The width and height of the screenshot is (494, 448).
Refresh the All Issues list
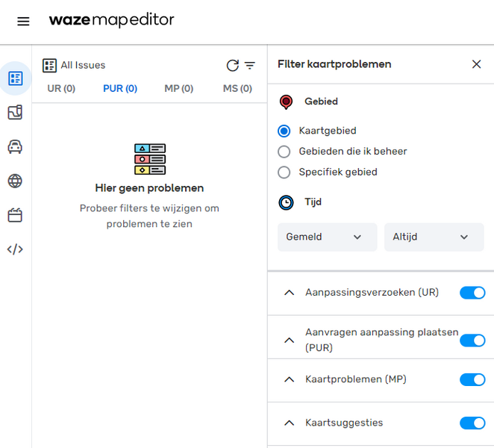[232, 66]
